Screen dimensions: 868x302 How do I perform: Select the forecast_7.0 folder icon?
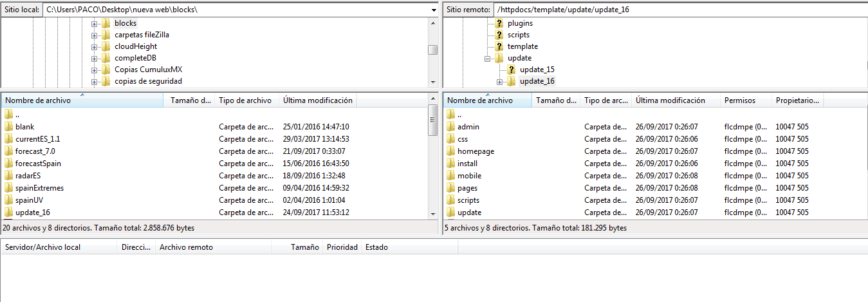[x=8, y=151]
